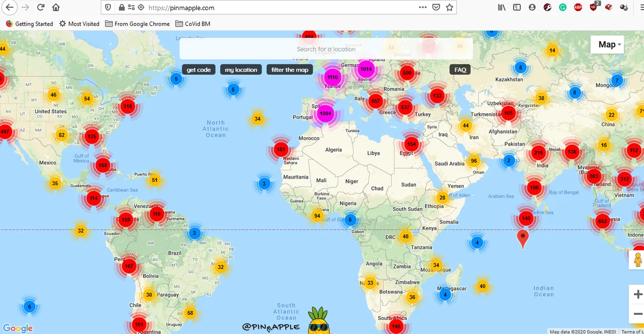Open the magenta 1014 cluster near Austria
The width and height of the screenshot is (644, 334).
click(x=366, y=69)
